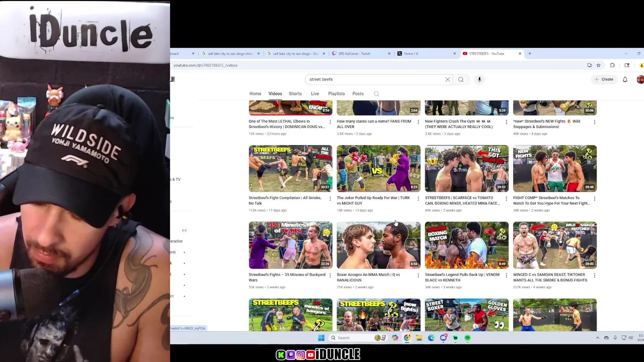644x362 pixels.
Task: Play the 30:51 fight compilation thumbnail
Action: coord(290,168)
